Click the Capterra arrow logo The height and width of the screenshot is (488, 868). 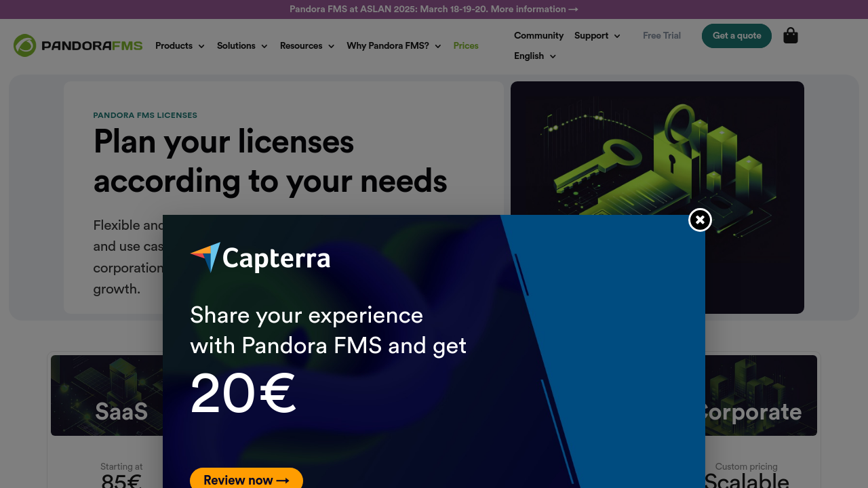[x=205, y=258]
